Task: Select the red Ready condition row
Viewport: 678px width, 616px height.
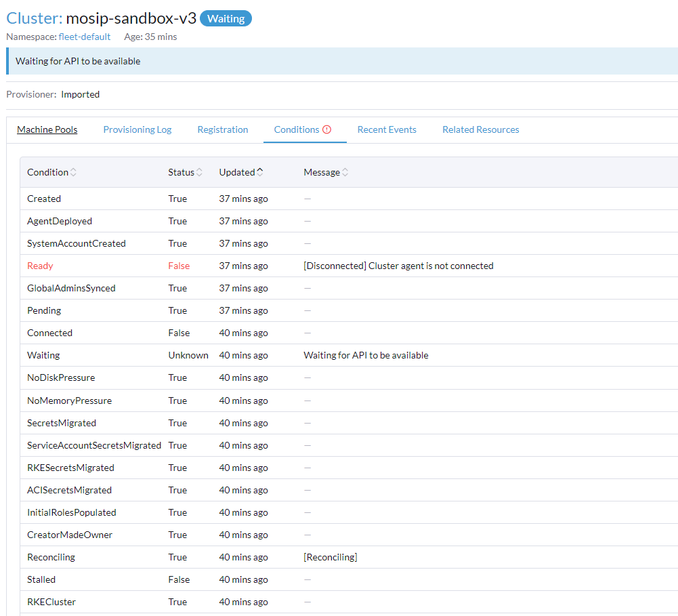Action: pyautogui.click(x=40, y=266)
